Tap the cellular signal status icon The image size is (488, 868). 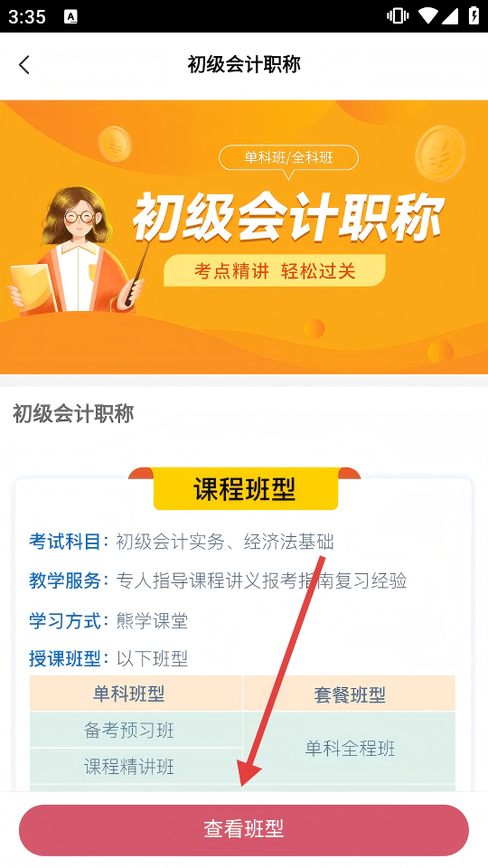click(450, 16)
